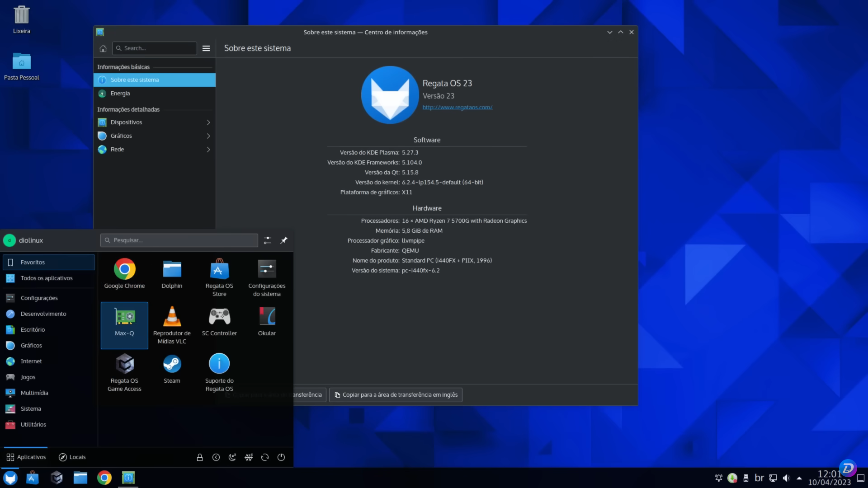Lock the session using the padlock icon
This screenshot has width=868, height=488.
point(200,457)
